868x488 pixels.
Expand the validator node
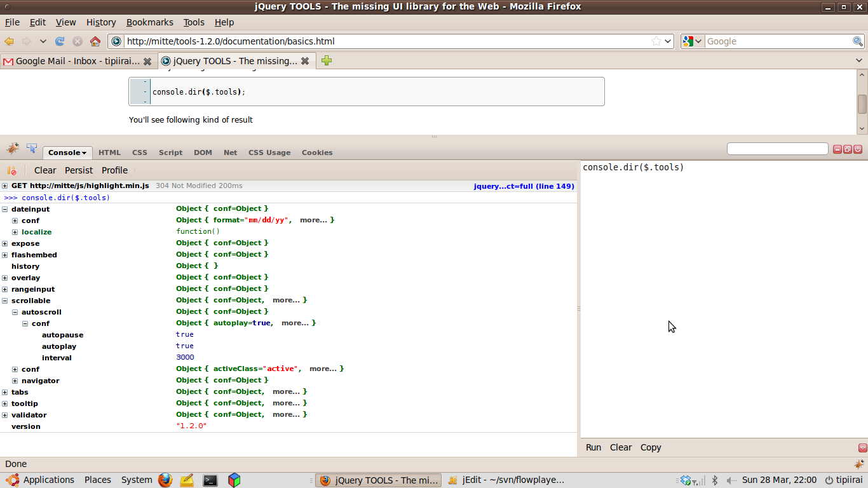tap(5, 415)
